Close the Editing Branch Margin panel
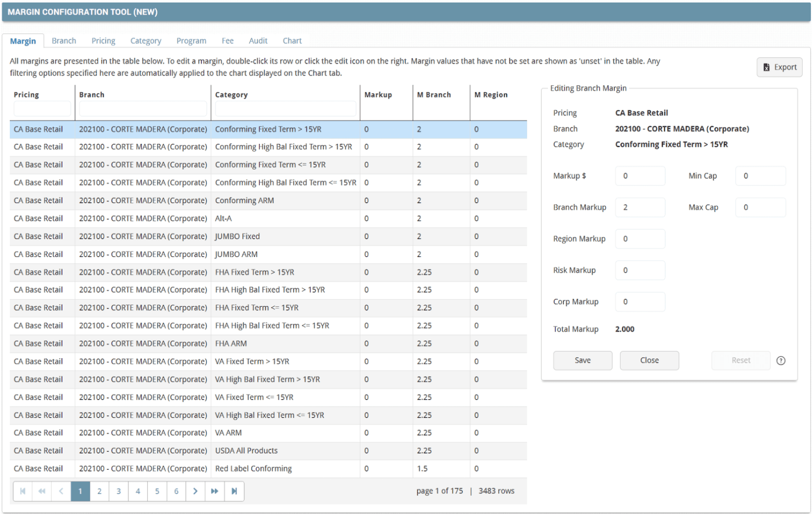Screen dimensions: 812x514 click(649, 360)
